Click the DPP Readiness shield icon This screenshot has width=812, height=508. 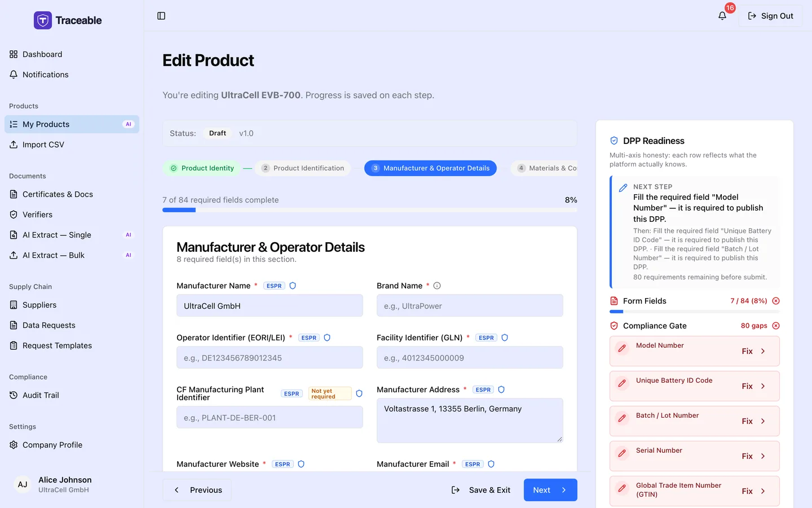[x=614, y=141]
